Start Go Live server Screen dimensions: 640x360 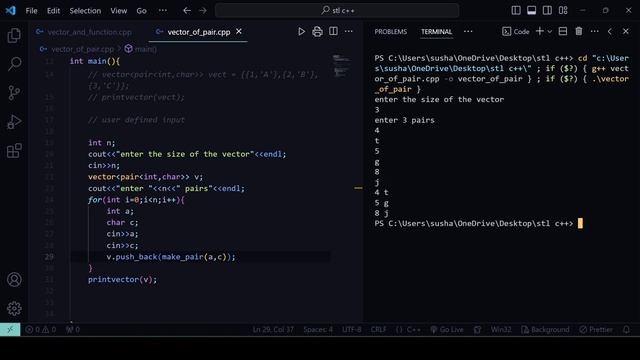click(447, 329)
